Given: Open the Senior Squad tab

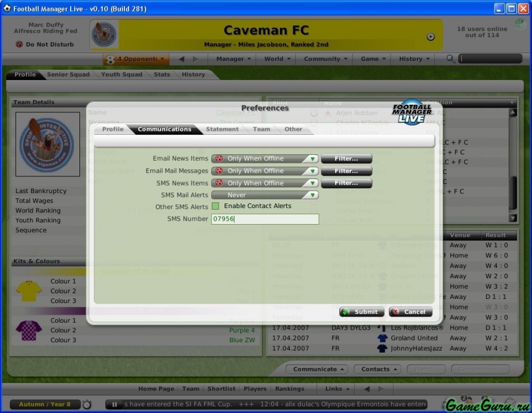Looking at the screenshot, I should (x=68, y=75).
